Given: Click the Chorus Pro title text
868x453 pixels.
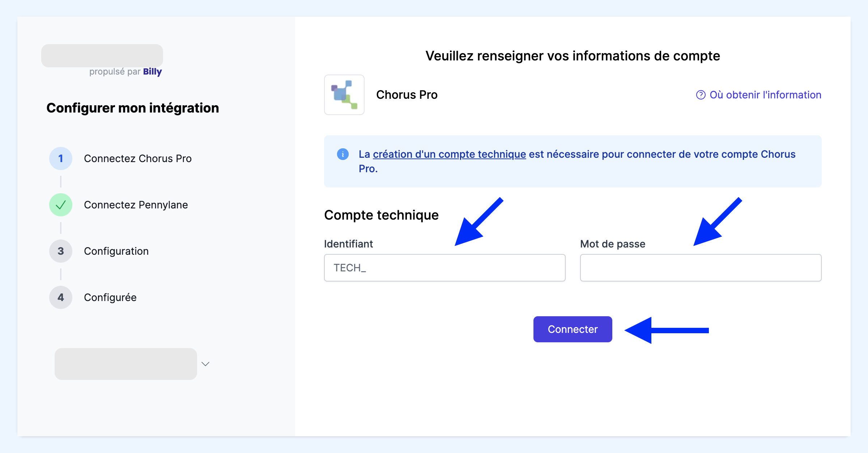Looking at the screenshot, I should point(407,95).
